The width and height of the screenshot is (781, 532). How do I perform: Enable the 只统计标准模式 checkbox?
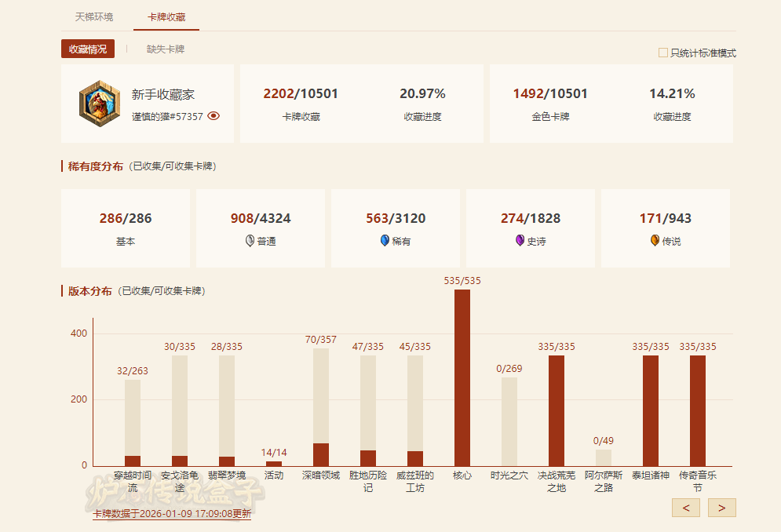tap(663, 53)
